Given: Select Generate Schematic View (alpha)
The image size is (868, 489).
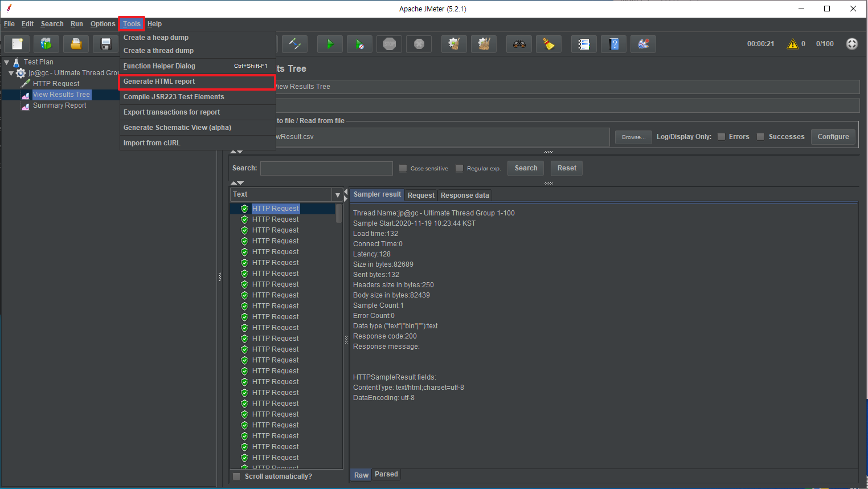Looking at the screenshot, I should pos(197,128).
